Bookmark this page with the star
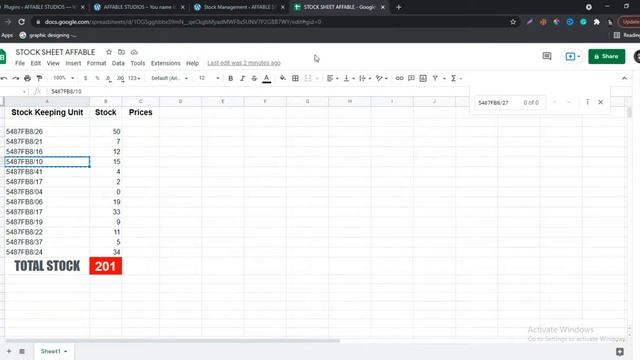 coord(513,22)
